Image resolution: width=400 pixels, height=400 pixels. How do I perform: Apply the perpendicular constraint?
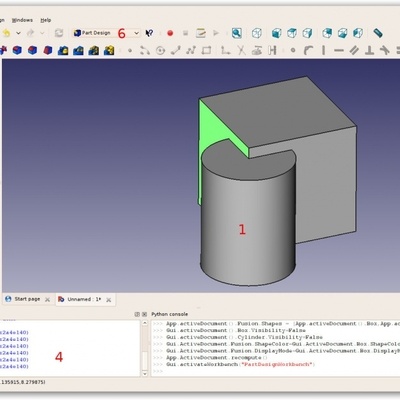(369, 50)
